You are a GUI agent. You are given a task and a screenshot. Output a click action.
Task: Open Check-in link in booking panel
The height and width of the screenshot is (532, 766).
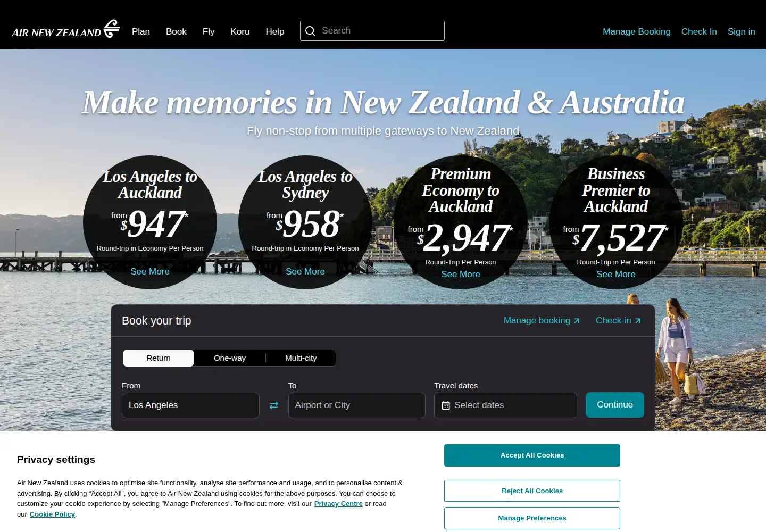coord(618,320)
